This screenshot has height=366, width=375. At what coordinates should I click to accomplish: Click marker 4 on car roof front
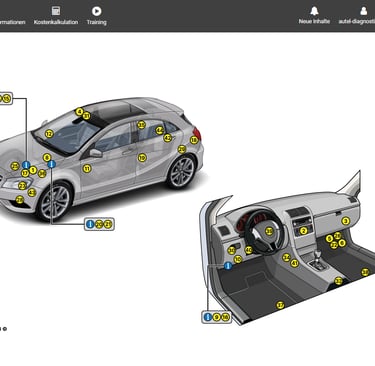(79, 112)
